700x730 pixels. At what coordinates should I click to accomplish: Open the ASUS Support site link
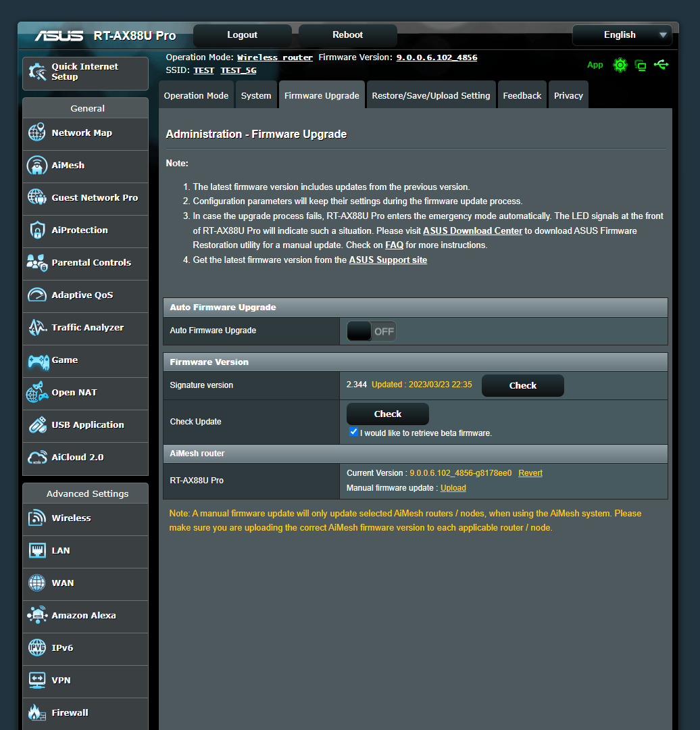point(388,260)
